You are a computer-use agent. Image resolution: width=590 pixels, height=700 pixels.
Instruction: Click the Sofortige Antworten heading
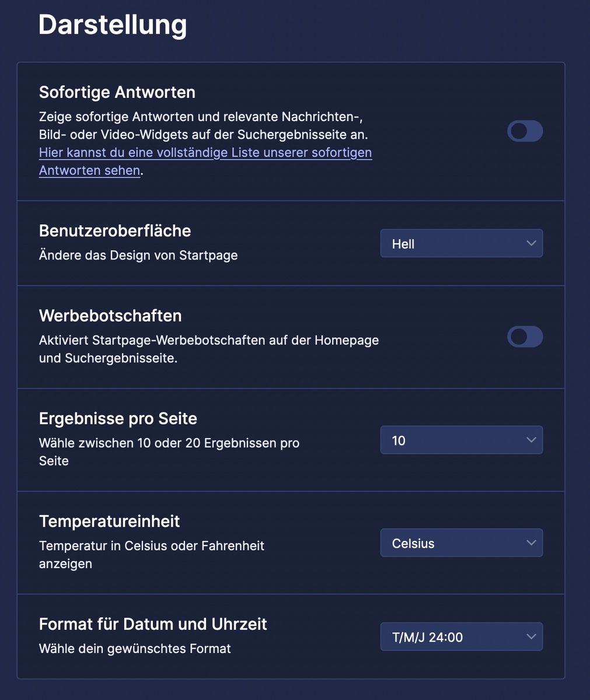117,92
